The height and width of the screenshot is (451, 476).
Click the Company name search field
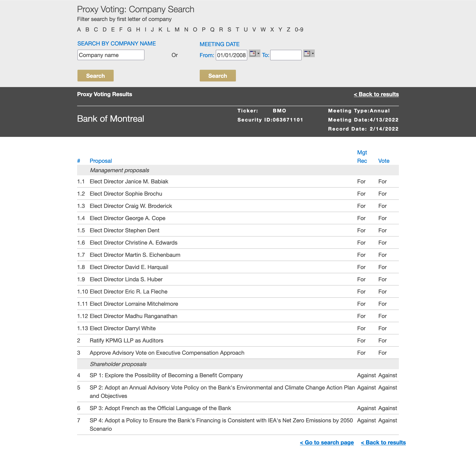(111, 55)
